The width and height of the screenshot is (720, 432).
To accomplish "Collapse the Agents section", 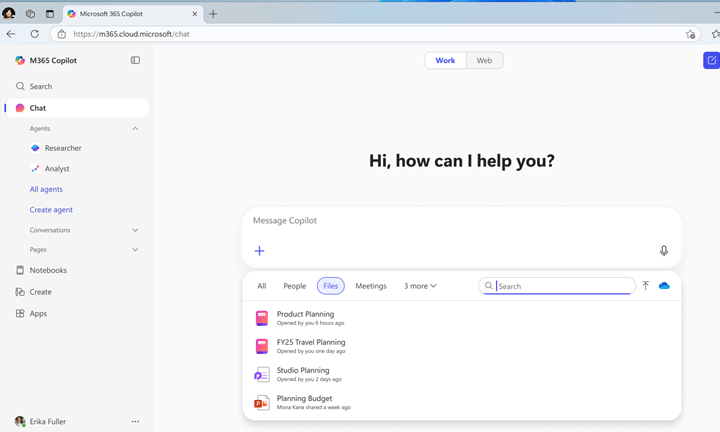I will [x=135, y=129].
